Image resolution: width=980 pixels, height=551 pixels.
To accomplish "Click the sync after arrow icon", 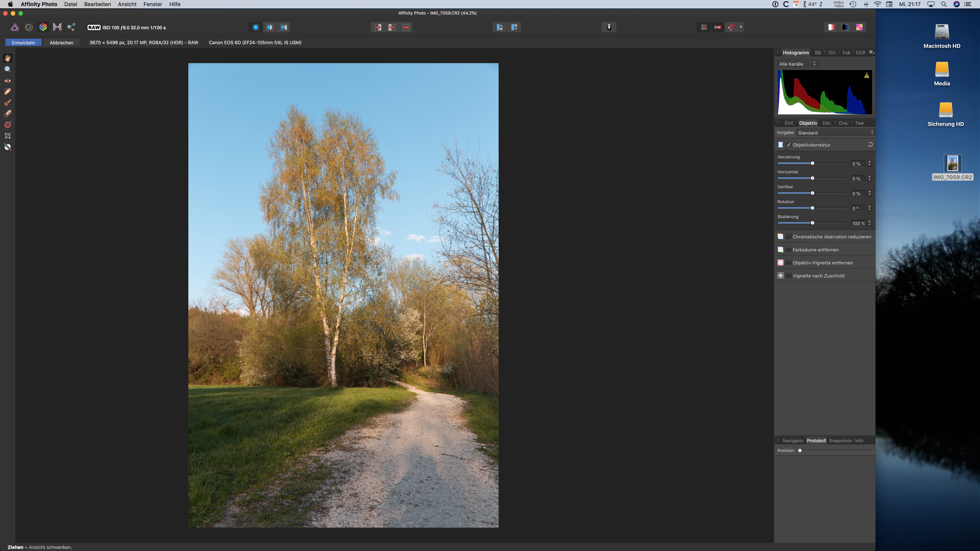I will [392, 27].
